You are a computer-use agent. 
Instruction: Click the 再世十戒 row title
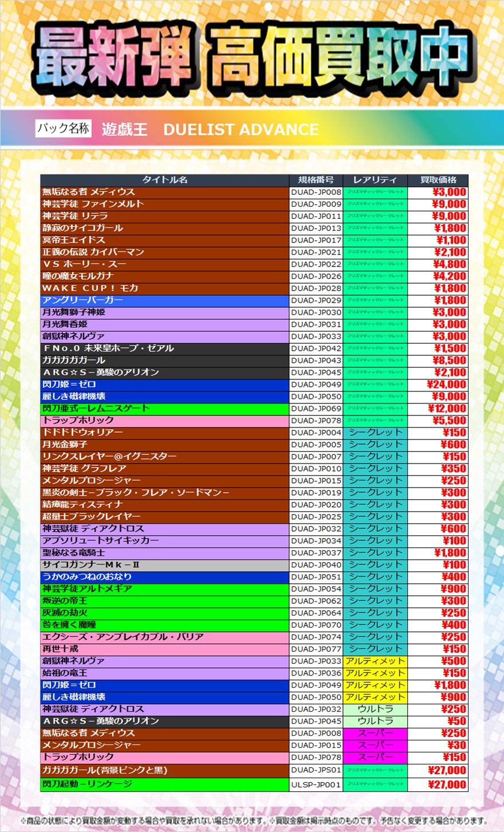point(60,649)
